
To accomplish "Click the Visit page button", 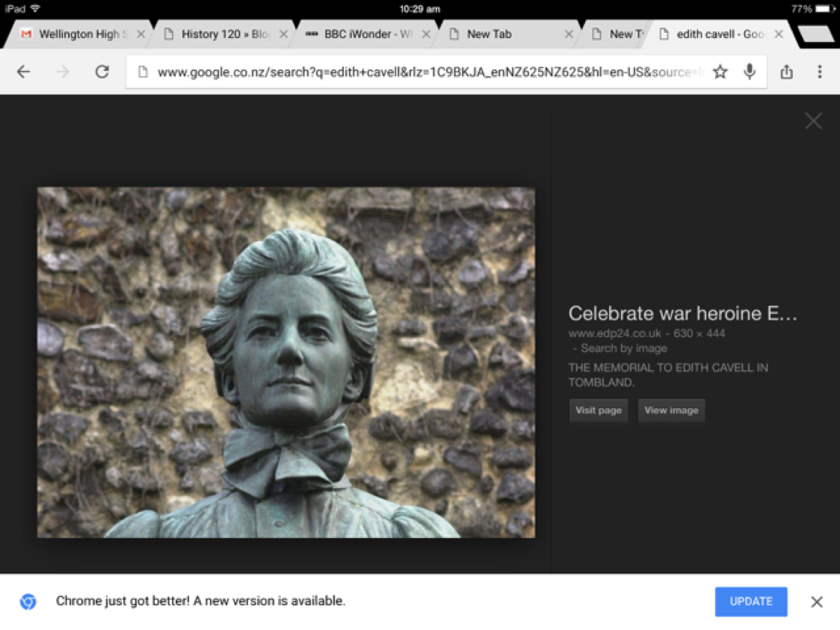I will tap(598, 410).
